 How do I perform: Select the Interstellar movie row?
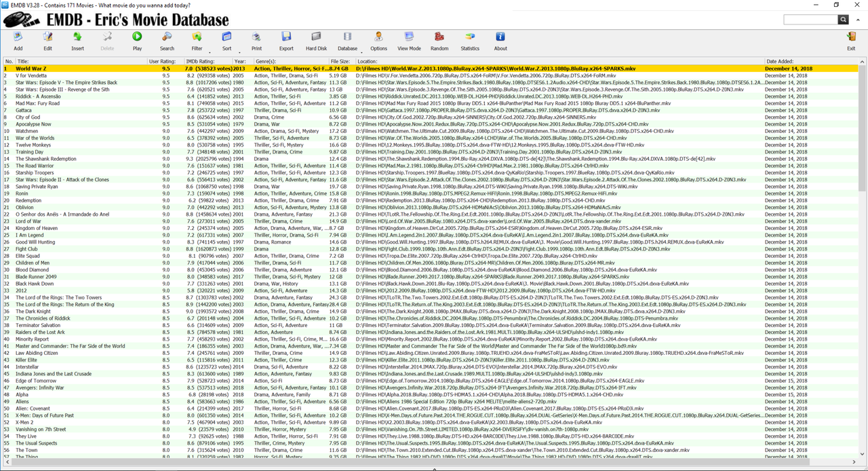coord(430,366)
